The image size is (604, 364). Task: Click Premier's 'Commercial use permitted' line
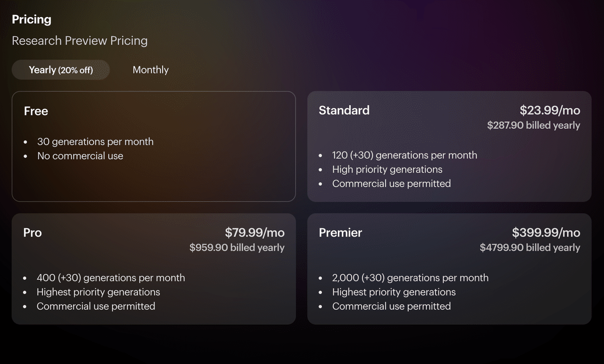[392, 306]
